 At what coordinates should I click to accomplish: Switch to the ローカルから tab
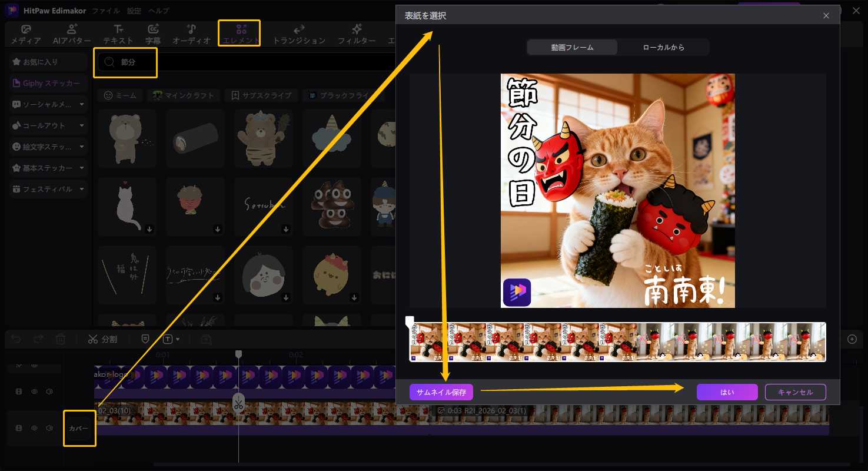pos(663,47)
